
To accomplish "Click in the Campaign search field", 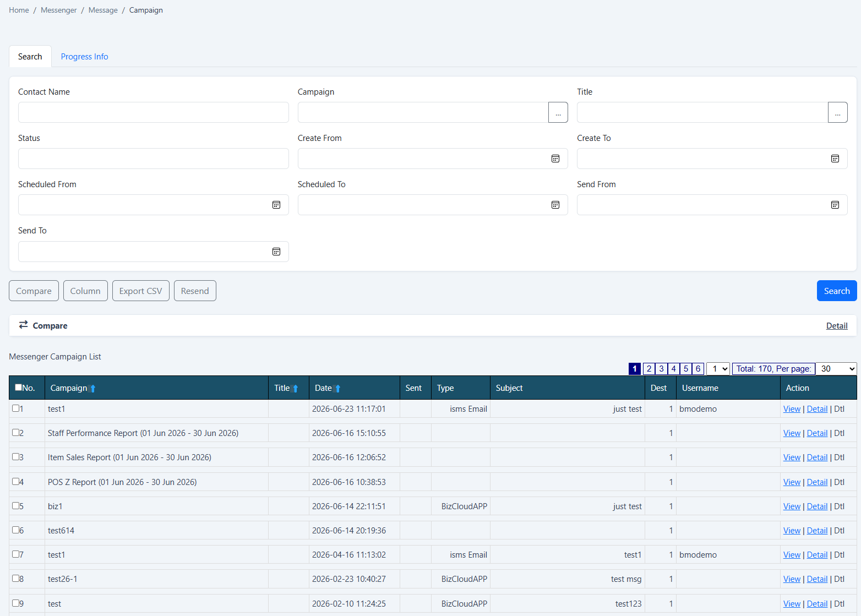I will coord(423,112).
